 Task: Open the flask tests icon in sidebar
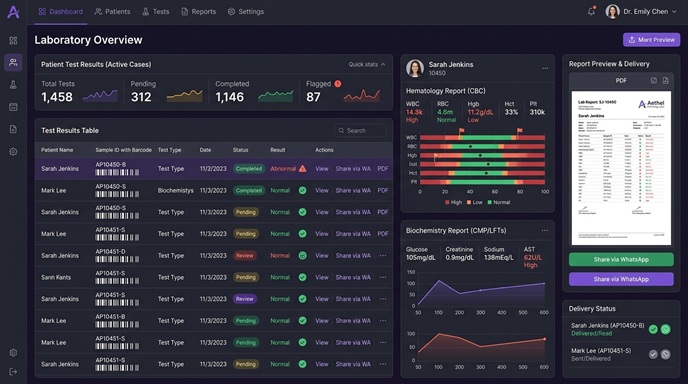pos(13,85)
